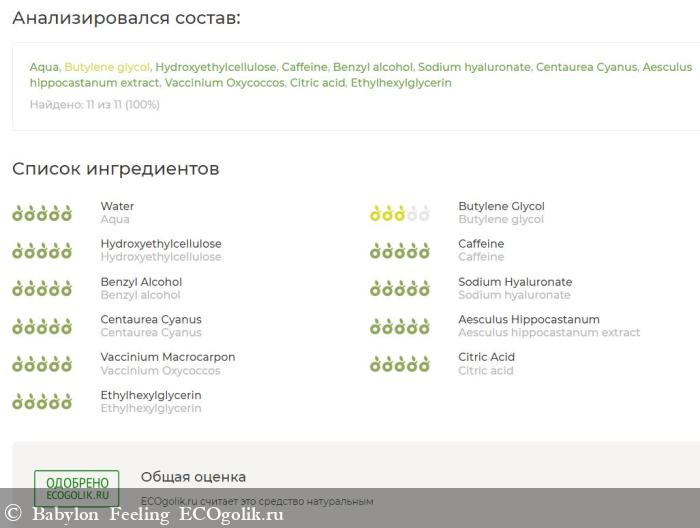Screen dimensions: 700x528
Task: Click the rating icons for Sodium Hyaluronate
Action: tap(400, 289)
